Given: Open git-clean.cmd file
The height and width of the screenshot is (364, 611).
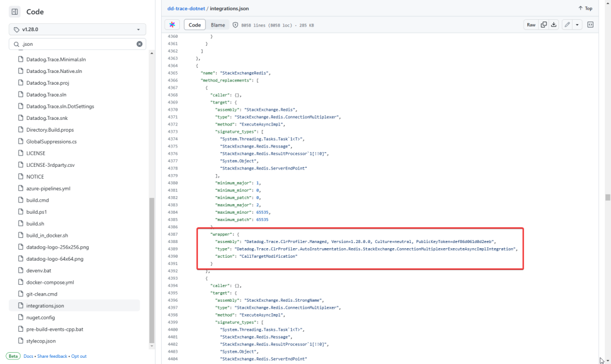Looking at the screenshot, I should coord(41,294).
